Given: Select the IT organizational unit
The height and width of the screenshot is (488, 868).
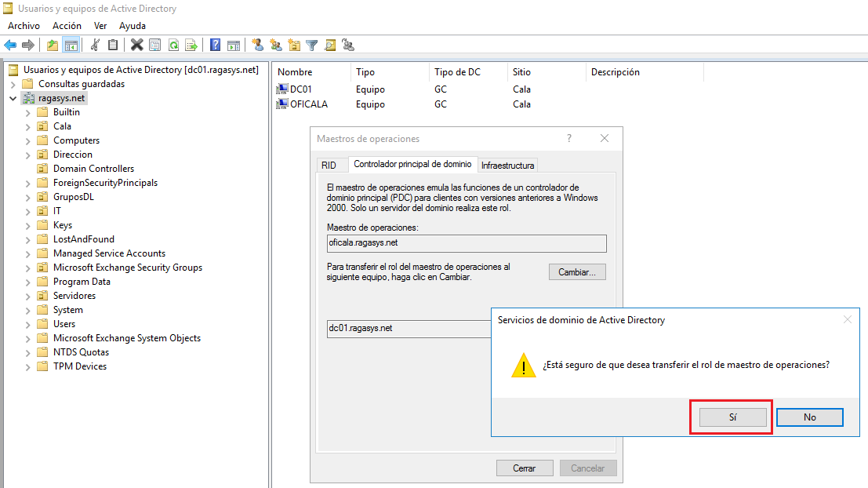Looking at the screenshot, I should pyautogui.click(x=57, y=211).
